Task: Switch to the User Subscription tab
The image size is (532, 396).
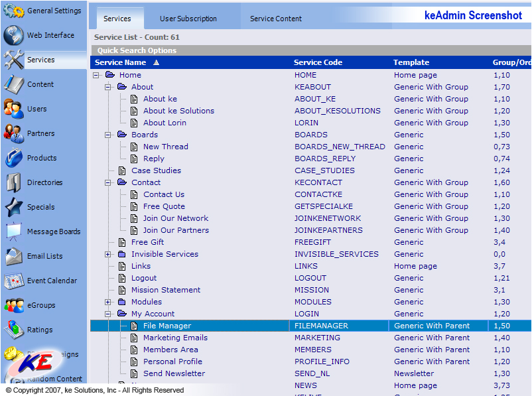Action: [188, 19]
